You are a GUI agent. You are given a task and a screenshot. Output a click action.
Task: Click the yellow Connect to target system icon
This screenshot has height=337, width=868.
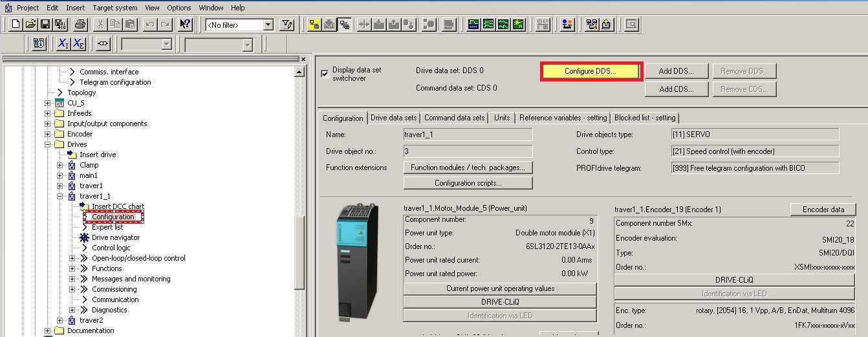[314, 25]
